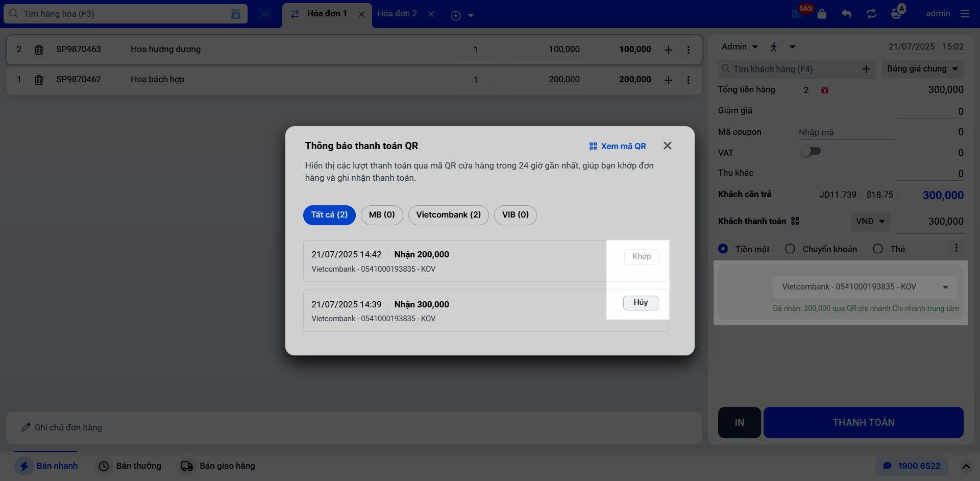This screenshot has height=481, width=980.
Task: Click the pencil icon of Ghi chú đơn hàng
Action: coord(26,427)
